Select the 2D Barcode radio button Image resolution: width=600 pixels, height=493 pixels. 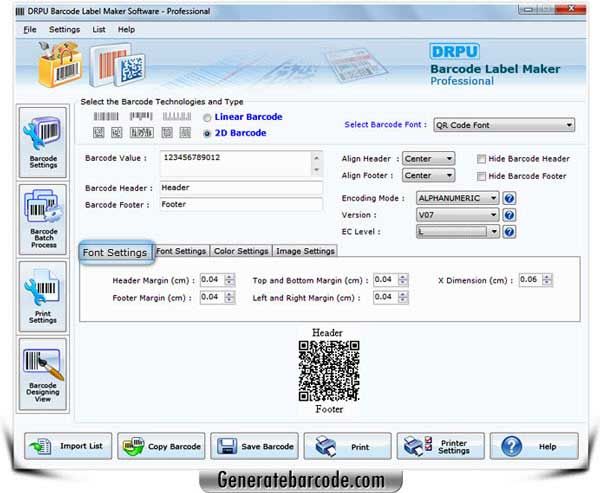(207, 134)
